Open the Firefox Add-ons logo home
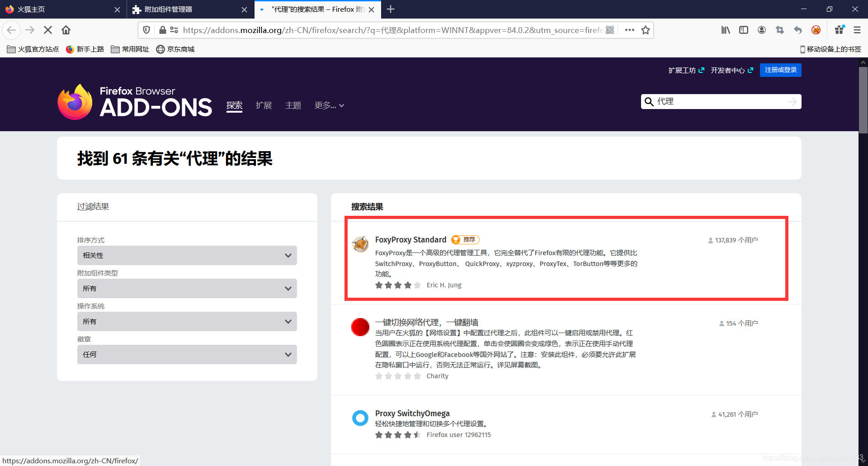Image resolution: width=868 pixels, height=466 pixels. click(135, 102)
